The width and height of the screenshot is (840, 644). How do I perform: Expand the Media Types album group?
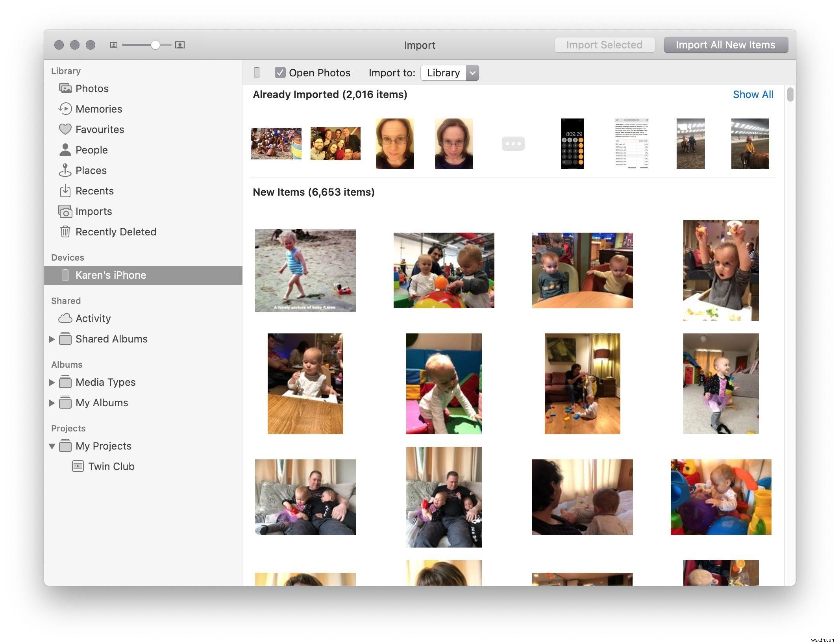[x=52, y=381]
